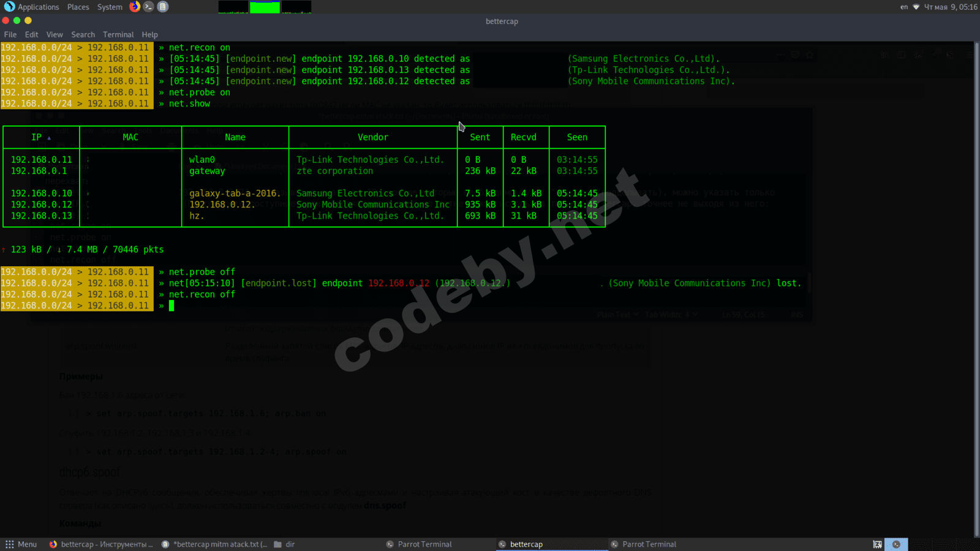Switch to the last Parrot Terminal taskbar window
The height and width of the screenshot is (551, 980).
click(643, 544)
